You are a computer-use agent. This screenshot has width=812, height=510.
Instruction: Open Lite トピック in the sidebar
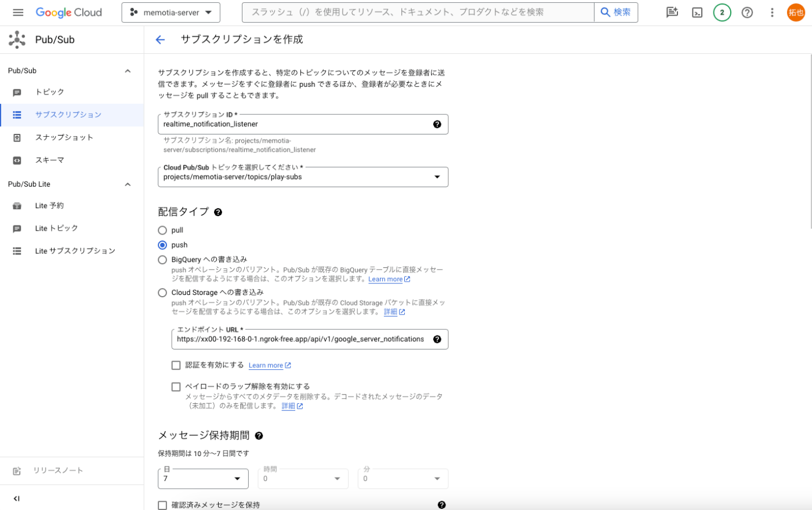[x=56, y=228]
